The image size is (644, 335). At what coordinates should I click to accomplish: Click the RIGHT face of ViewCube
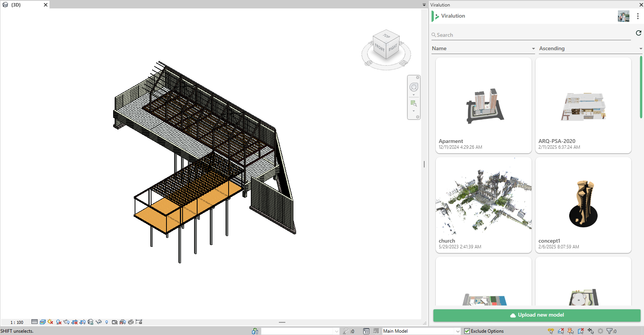click(x=393, y=48)
